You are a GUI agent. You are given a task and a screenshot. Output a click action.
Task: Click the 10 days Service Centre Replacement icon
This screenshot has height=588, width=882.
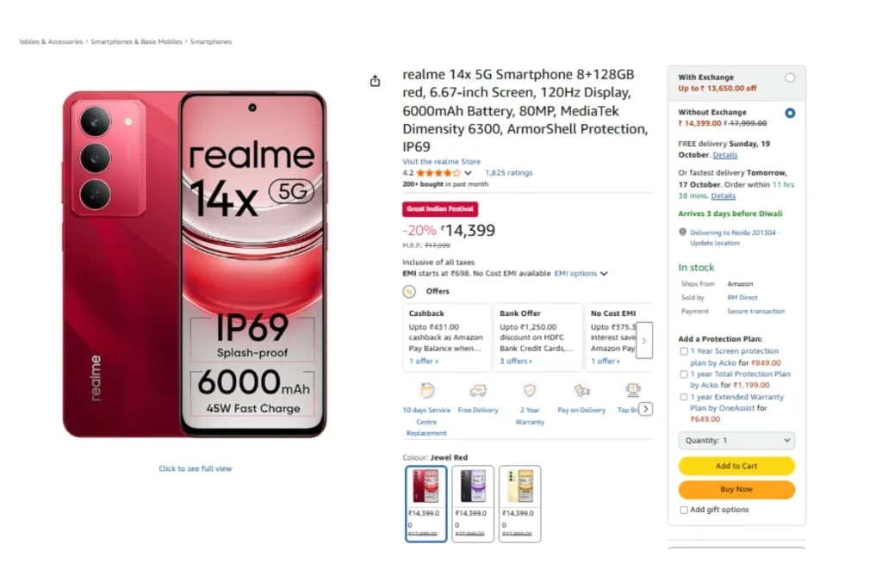(x=426, y=391)
